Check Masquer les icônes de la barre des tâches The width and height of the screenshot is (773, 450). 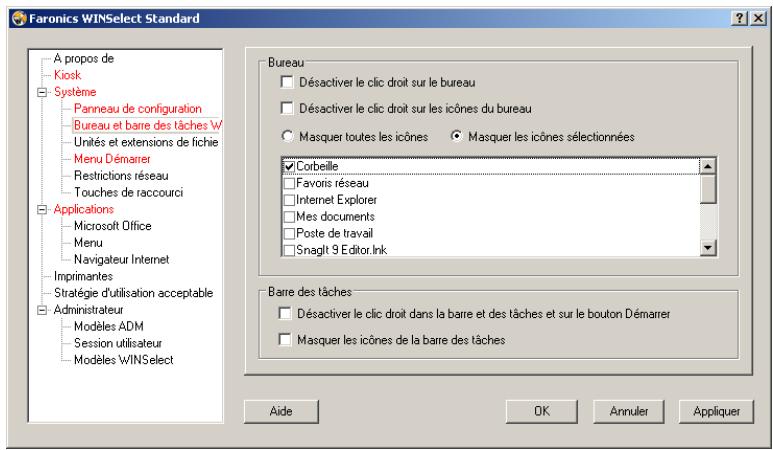pos(285,339)
